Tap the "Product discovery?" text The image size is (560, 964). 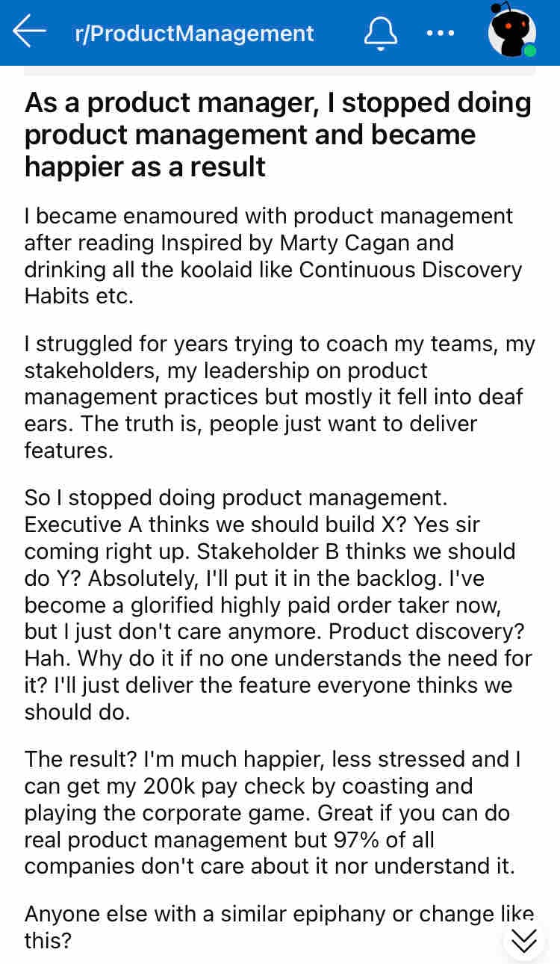(x=430, y=631)
